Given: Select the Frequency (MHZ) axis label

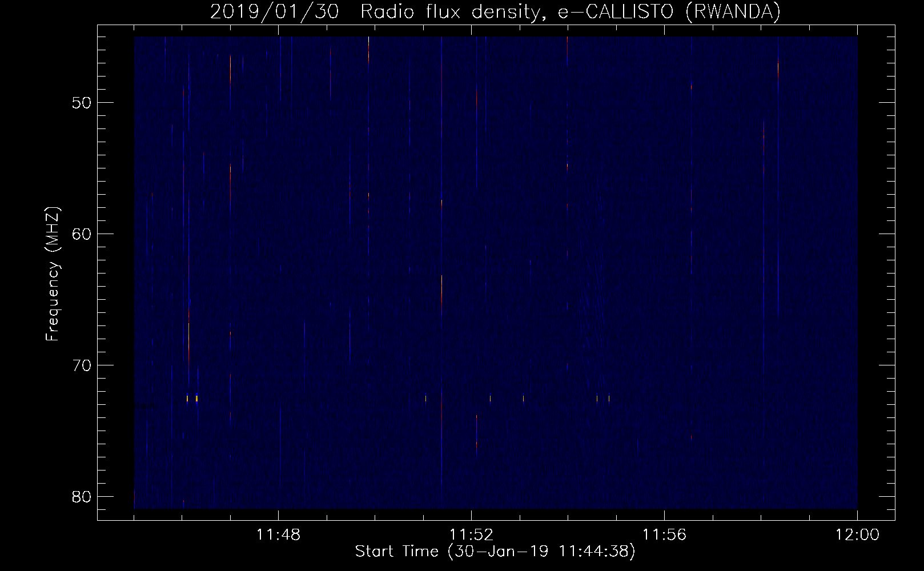Looking at the screenshot, I should pyautogui.click(x=53, y=274).
